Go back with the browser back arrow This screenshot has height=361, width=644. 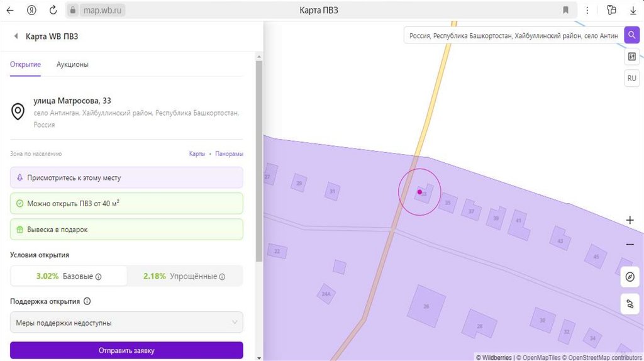pos(10,11)
